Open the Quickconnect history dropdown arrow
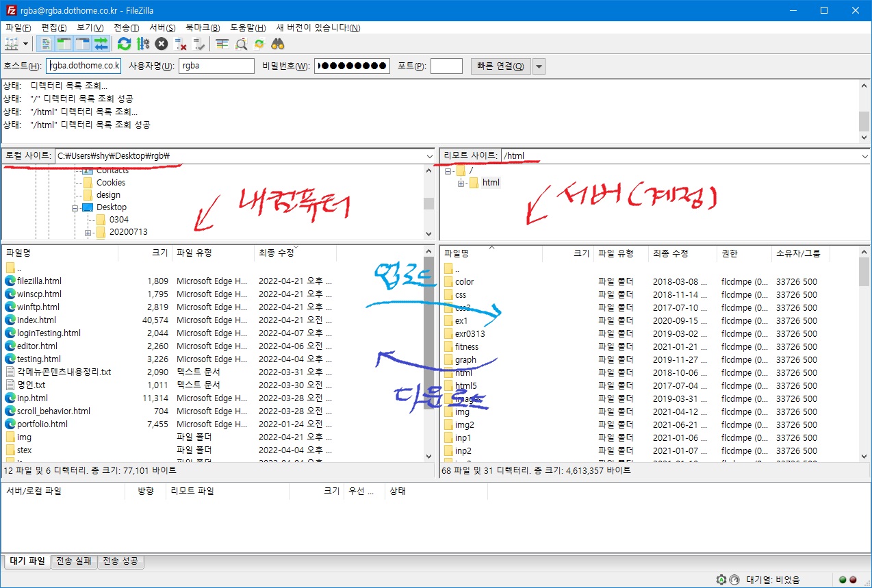This screenshot has width=872, height=588. tap(539, 66)
